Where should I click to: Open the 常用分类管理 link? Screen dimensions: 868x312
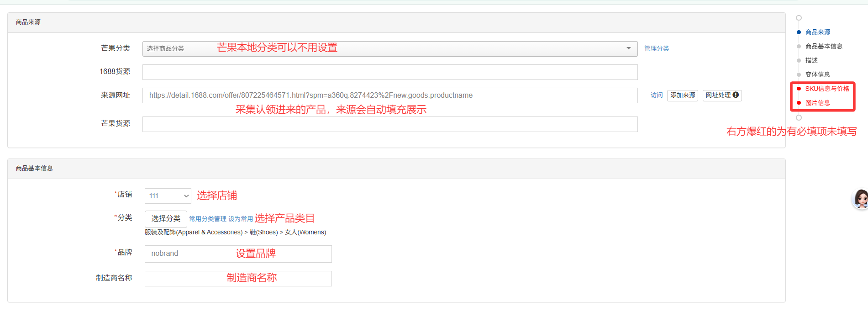pos(208,219)
